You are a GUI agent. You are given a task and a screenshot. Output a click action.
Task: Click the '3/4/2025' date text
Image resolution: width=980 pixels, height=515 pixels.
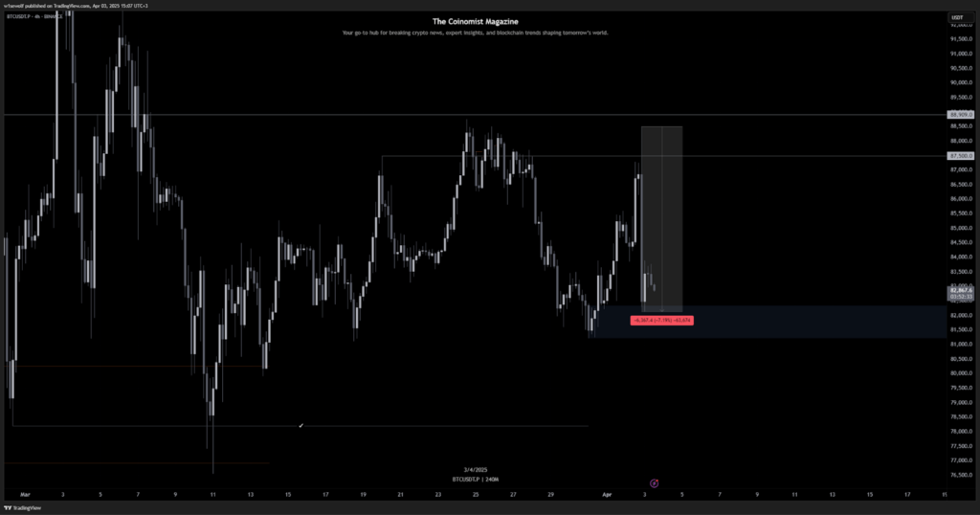click(x=475, y=470)
